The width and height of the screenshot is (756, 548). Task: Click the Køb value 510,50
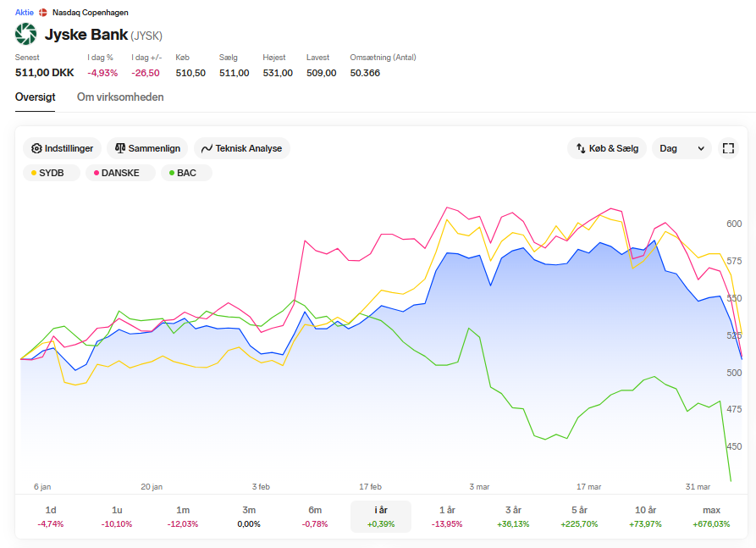coord(190,73)
